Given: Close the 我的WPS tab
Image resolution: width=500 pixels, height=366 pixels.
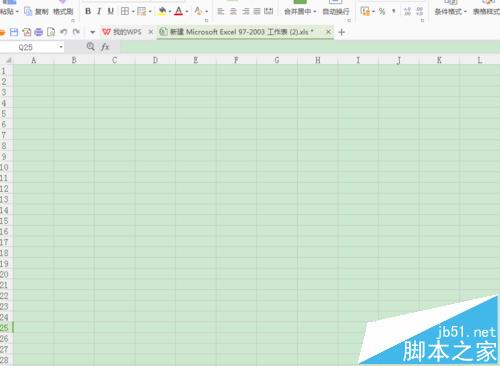Looking at the screenshot, I should tap(151, 32).
